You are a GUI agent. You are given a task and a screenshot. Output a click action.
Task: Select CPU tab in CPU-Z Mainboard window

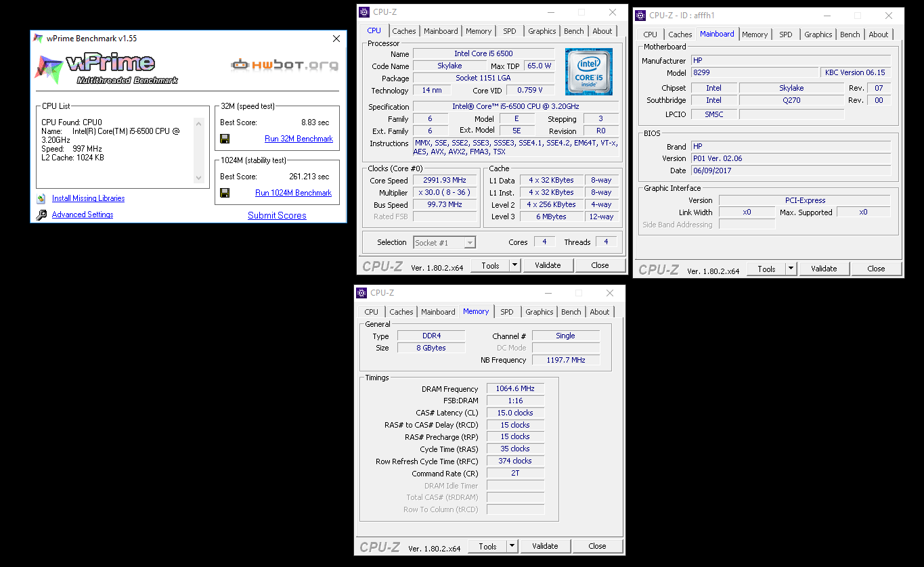coord(651,35)
